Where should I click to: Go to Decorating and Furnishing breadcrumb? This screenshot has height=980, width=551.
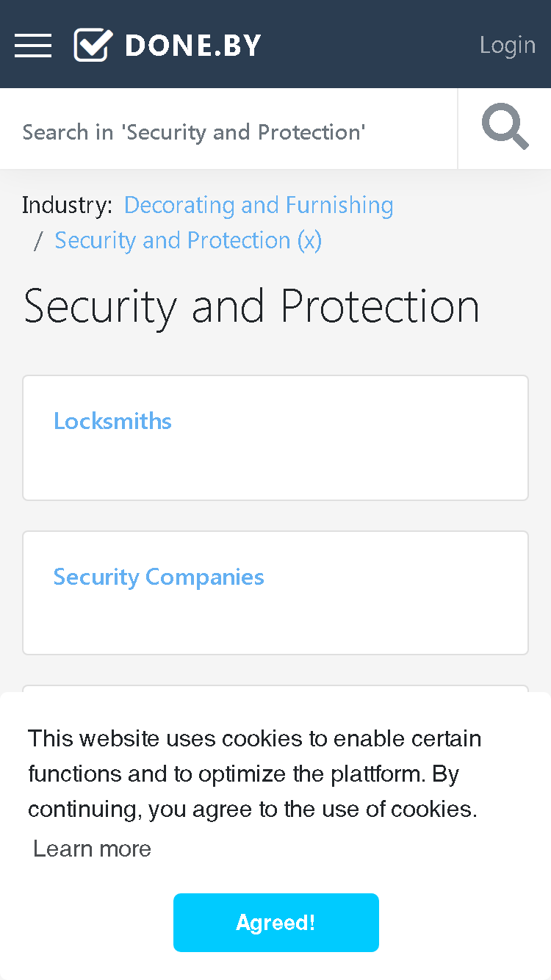coord(259,205)
